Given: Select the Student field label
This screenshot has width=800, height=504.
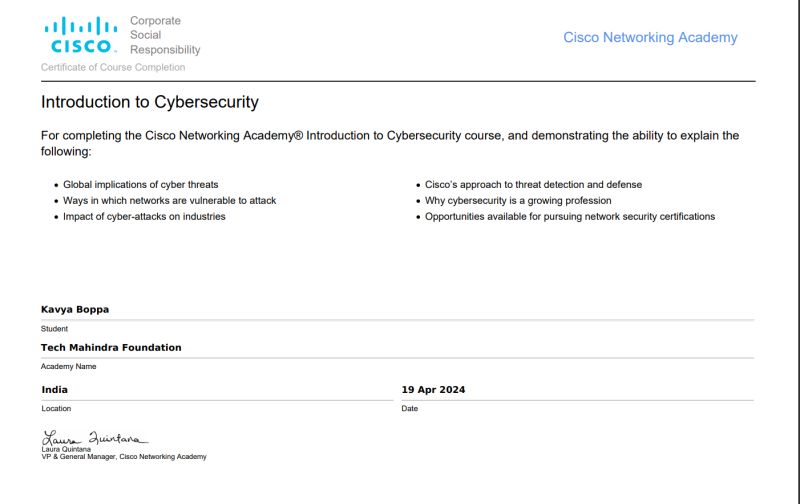Looking at the screenshot, I should pyautogui.click(x=54, y=329).
